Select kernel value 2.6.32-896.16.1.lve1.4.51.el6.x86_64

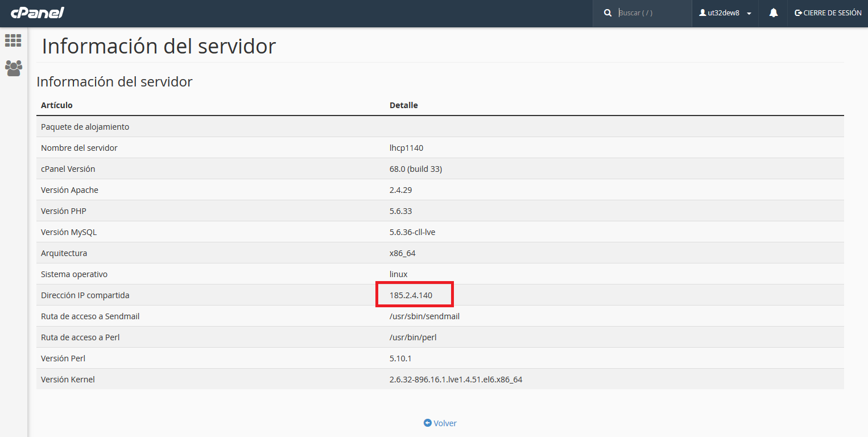coord(456,380)
